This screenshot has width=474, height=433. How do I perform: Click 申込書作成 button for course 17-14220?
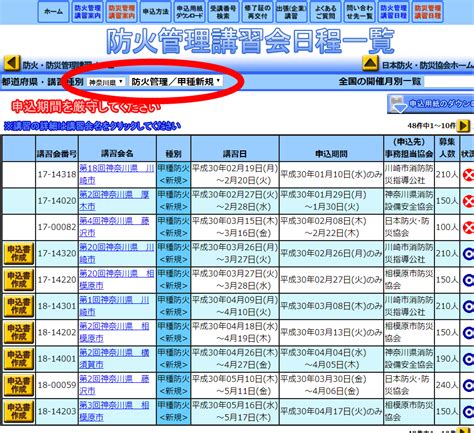(x=19, y=280)
